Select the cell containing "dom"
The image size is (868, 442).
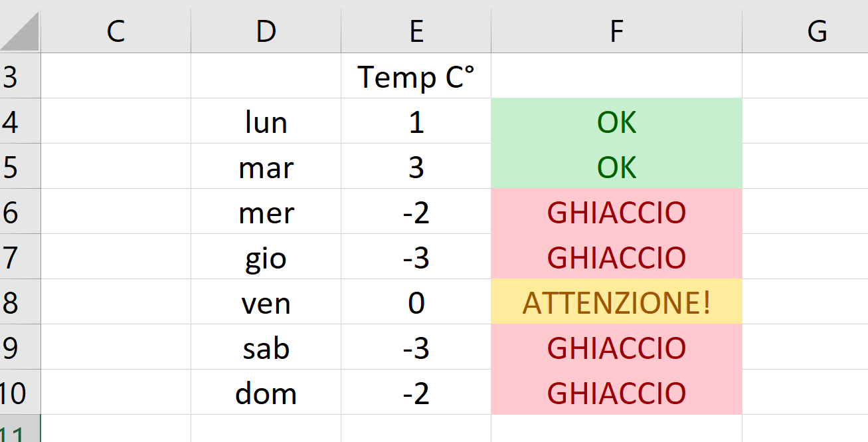pyautogui.click(x=266, y=393)
